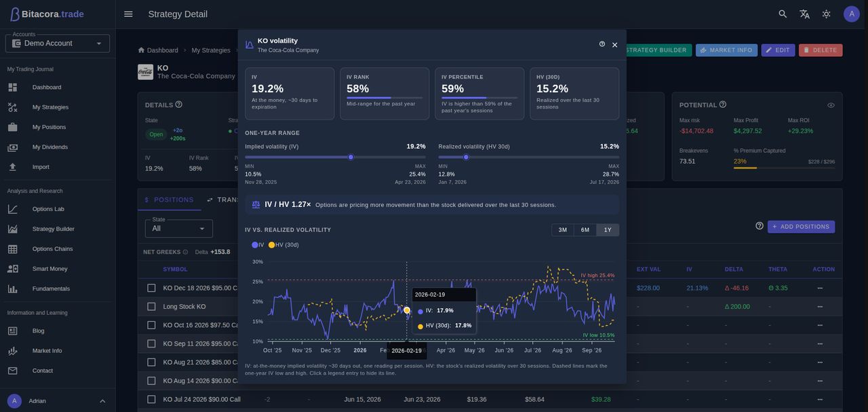The height and width of the screenshot is (412, 868).
Task: Toggle the HV (30d) legend entry
Action: tap(283, 245)
